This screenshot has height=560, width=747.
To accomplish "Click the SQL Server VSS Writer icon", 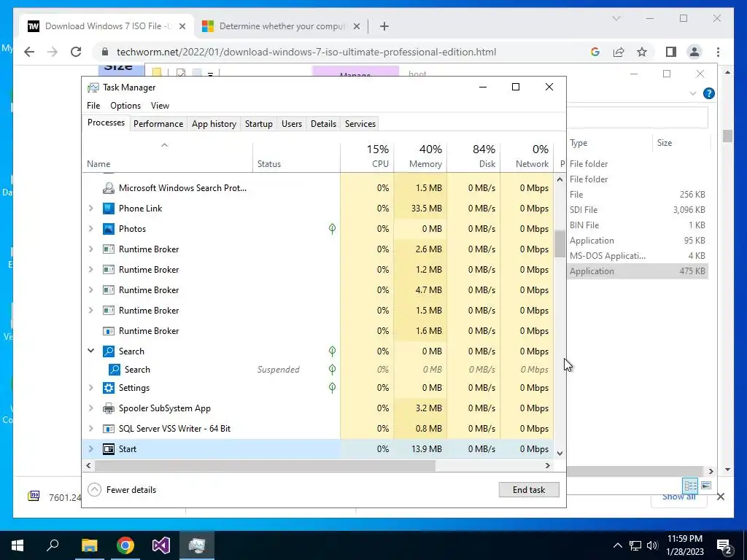I will coord(109,429).
